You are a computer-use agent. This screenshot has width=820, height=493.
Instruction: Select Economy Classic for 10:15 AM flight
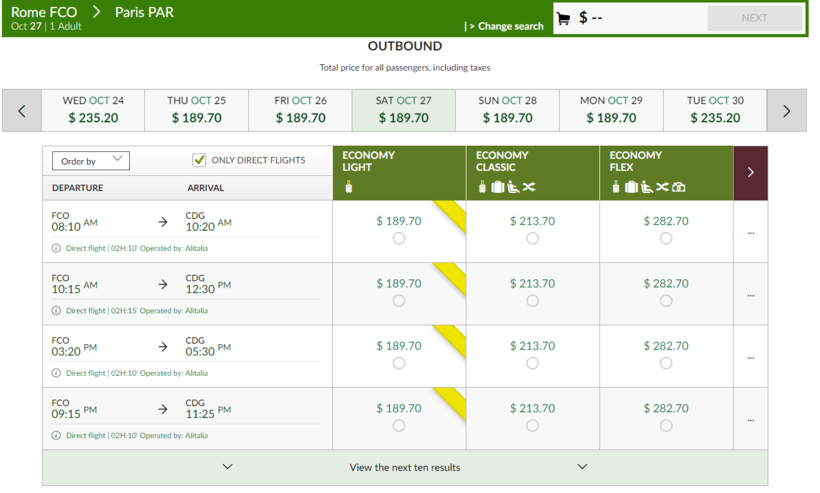(x=532, y=301)
